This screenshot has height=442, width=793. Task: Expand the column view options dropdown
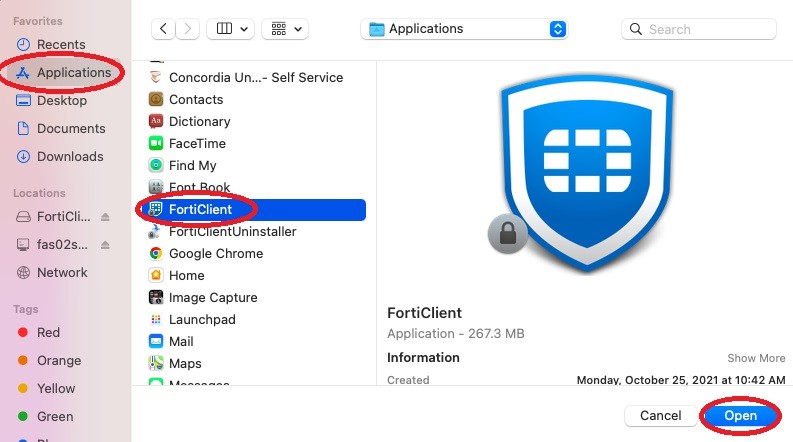(230, 29)
